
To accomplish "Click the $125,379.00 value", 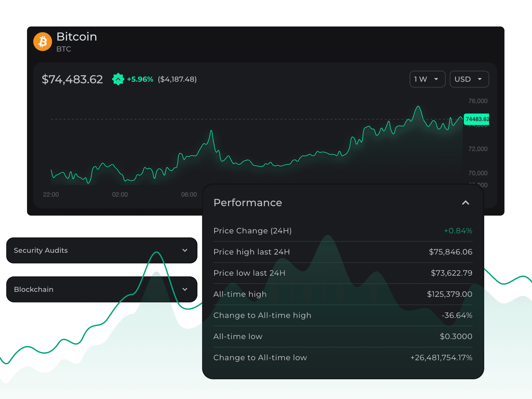I will [x=450, y=294].
